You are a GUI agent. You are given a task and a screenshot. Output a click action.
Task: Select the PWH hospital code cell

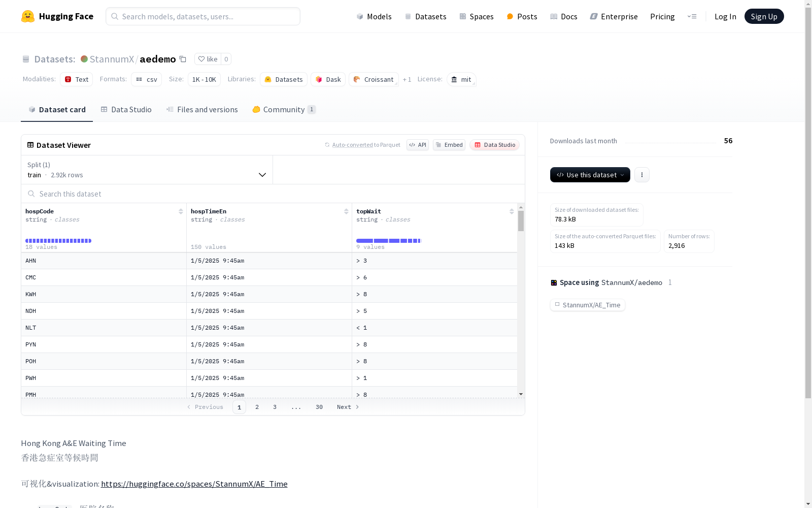click(x=104, y=378)
